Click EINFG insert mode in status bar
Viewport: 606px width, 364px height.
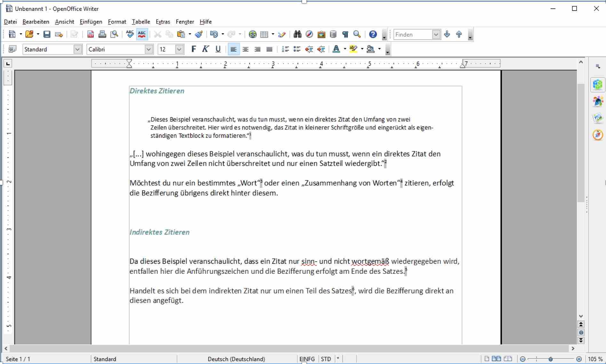point(307,359)
